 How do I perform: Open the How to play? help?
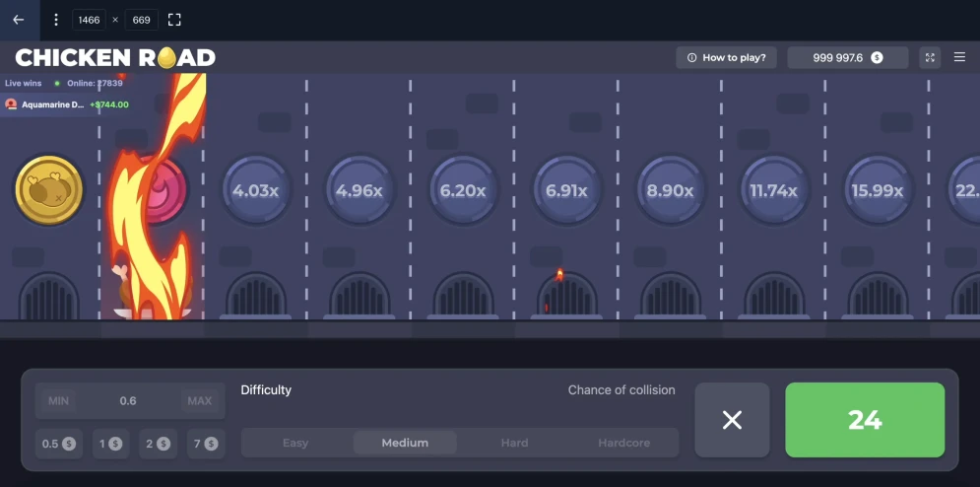click(726, 57)
